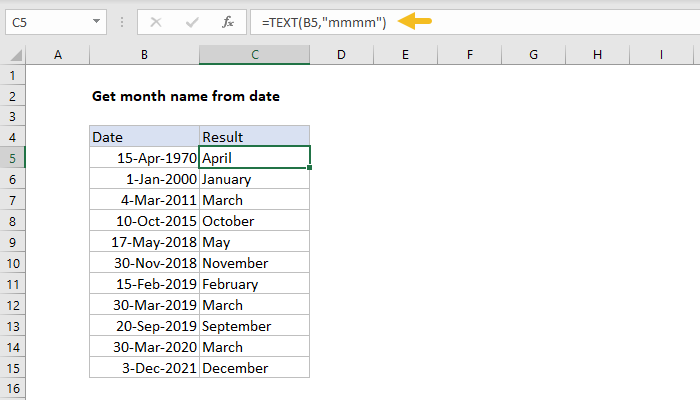
Task: Open Insert Function fx dialog
Action: point(227,21)
